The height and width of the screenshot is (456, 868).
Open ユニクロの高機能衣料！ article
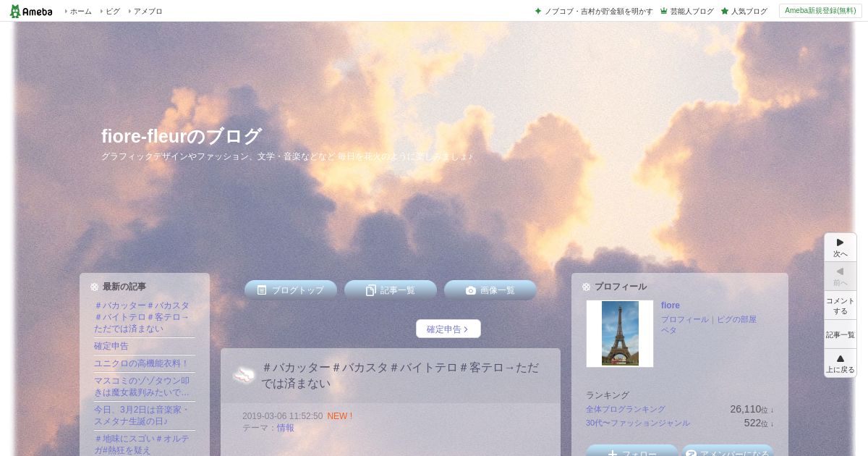[x=141, y=363]
